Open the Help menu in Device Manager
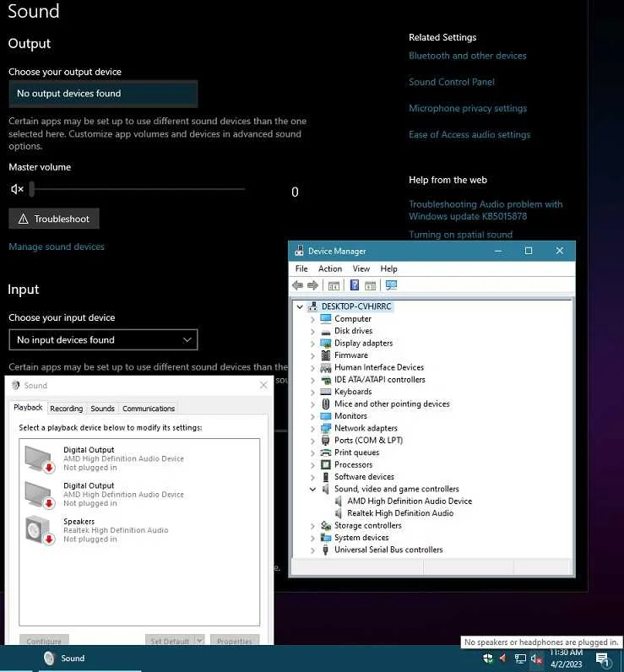 coord(388,268)
